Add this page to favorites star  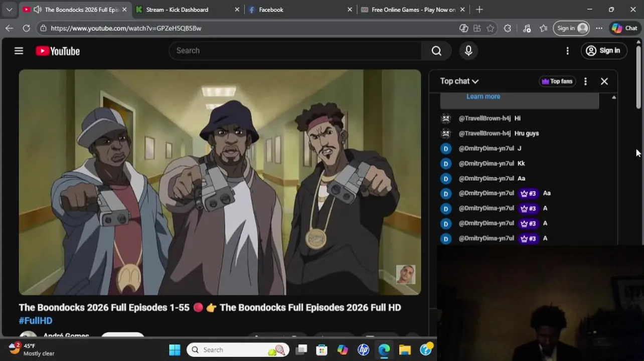pyautogui.click(x=491, y=28)
